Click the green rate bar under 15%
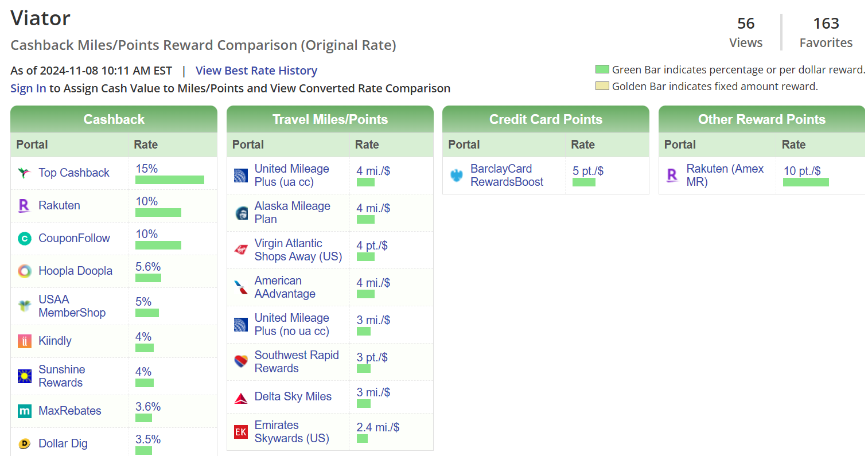Screen dimensions: 868x456 pyautogui.click(x=169, y=180)
